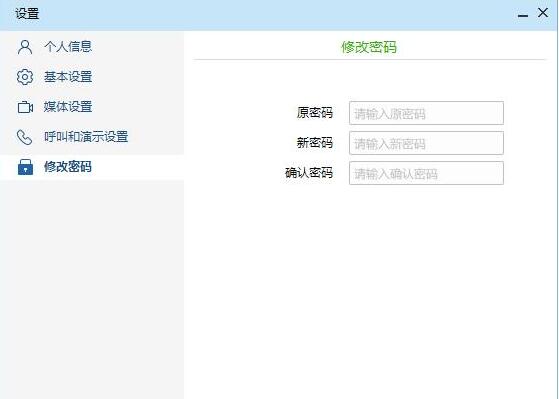Click the 设置 window title
The width and height of the screenshot is (559, 399).
[27, 14]
